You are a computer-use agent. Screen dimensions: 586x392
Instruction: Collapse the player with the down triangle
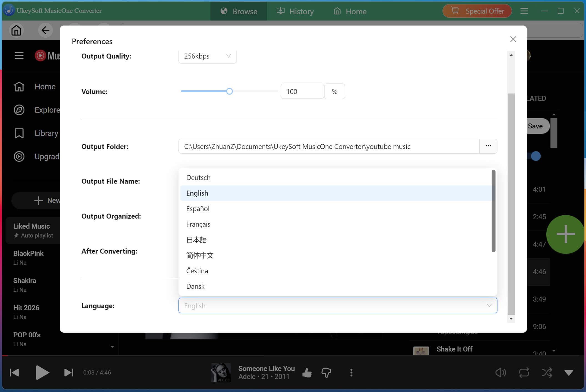(569, 373)
